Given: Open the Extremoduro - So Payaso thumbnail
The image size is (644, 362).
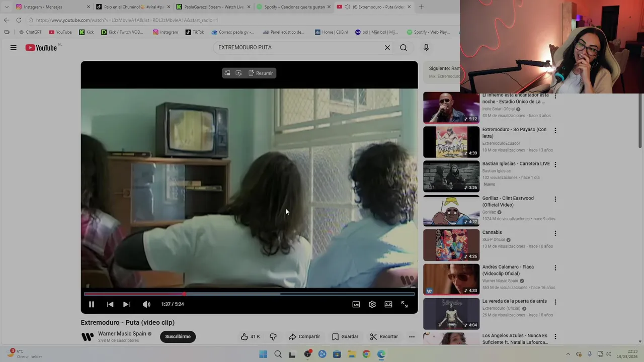Looking at the screenshot, I should [451, 142].
